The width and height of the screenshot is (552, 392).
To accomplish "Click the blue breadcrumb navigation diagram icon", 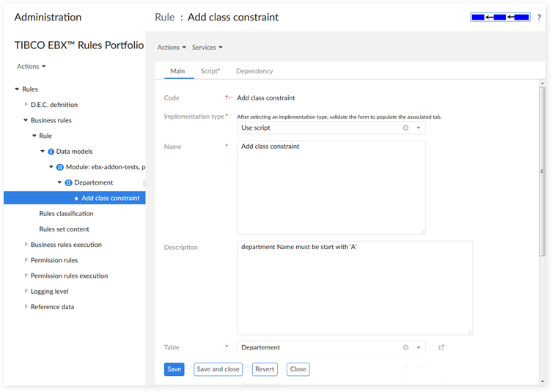I will click(501, 17).
